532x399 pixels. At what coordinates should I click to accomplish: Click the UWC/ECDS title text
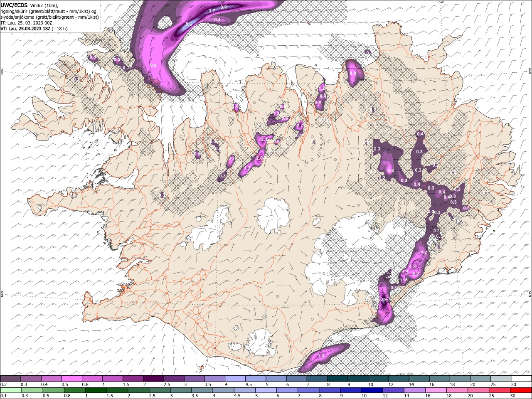coord(14,5)
